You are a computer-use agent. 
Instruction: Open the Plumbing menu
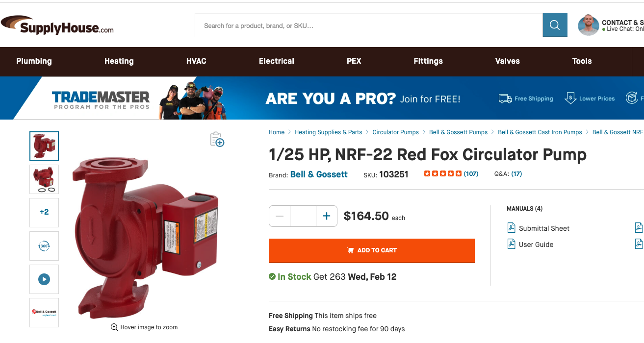(34, 61)
